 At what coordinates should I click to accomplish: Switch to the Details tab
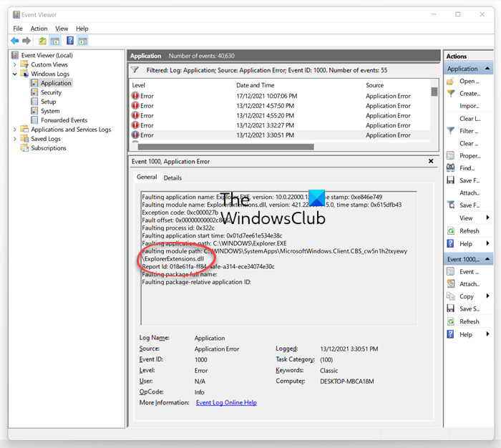coord(172,177)
